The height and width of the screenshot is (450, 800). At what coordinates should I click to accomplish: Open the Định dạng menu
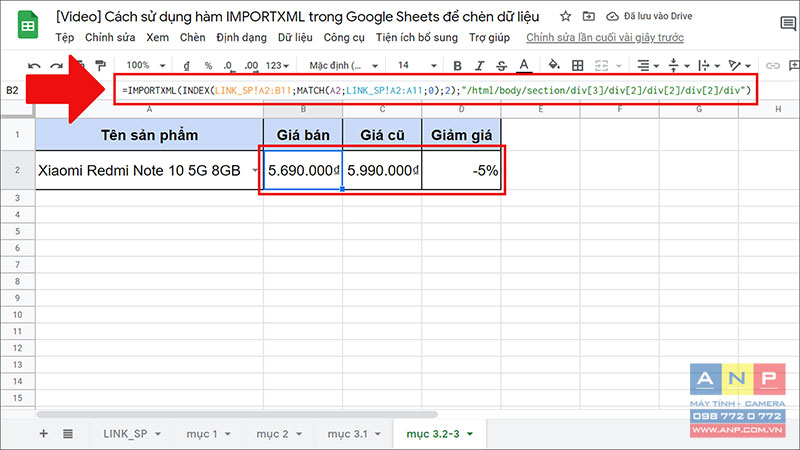241,37
